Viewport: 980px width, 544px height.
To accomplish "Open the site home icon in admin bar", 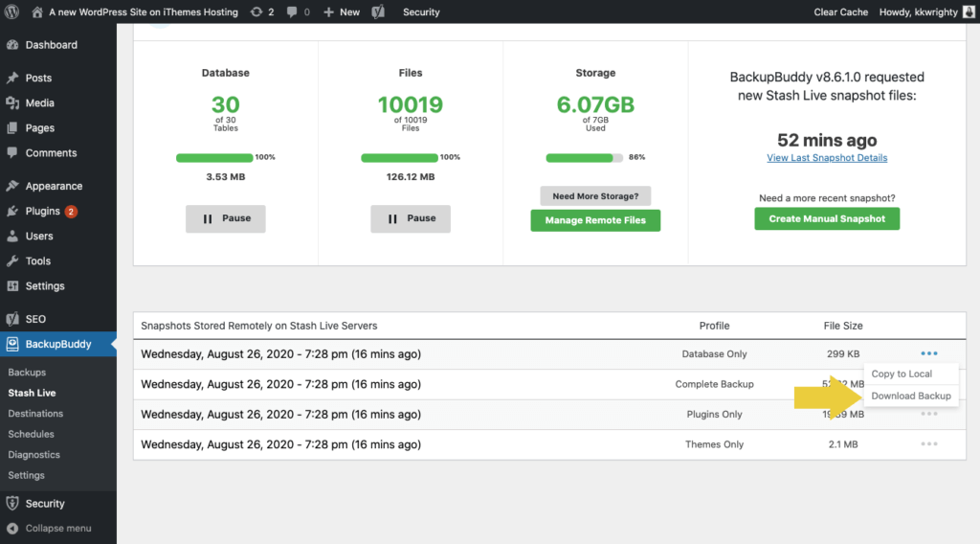I will point(37,11).
